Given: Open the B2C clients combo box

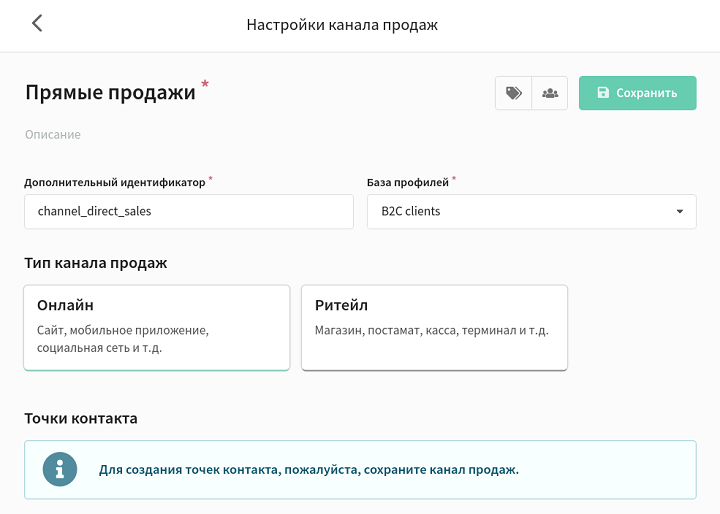Looking at the screenshot, I should pos(532,212).
